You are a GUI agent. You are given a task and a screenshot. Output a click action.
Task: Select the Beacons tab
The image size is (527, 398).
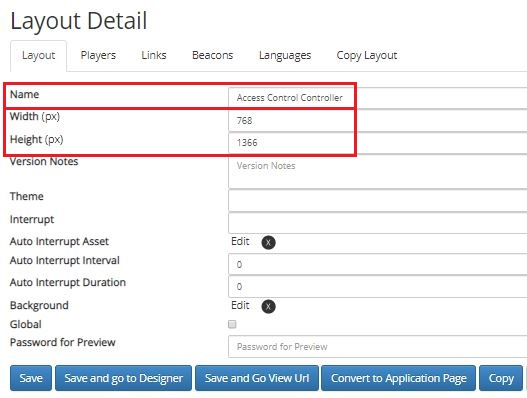pos(212,55)
